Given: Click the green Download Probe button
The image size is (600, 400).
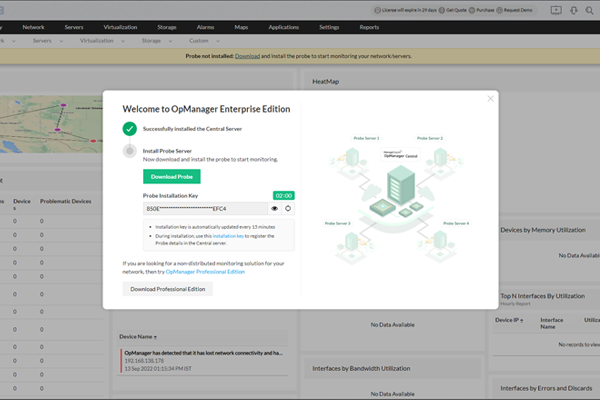Looking at the screenshot, I should point(172,176).
